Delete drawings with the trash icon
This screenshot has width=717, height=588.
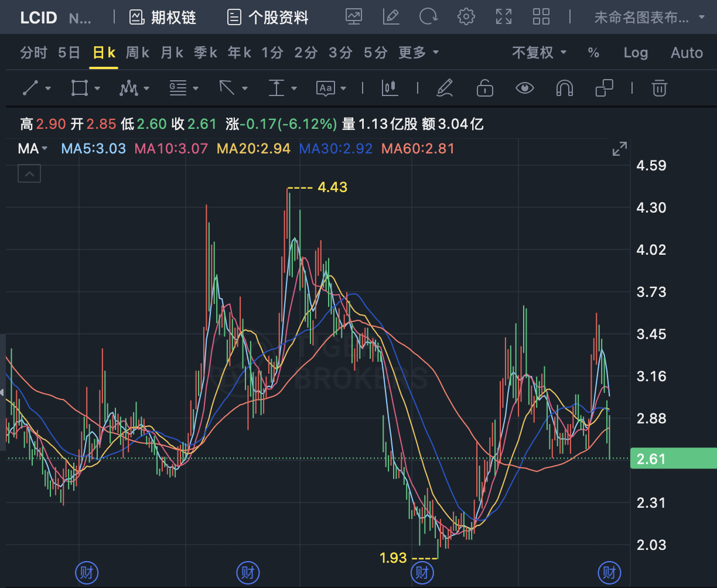(x=660, y=88)
